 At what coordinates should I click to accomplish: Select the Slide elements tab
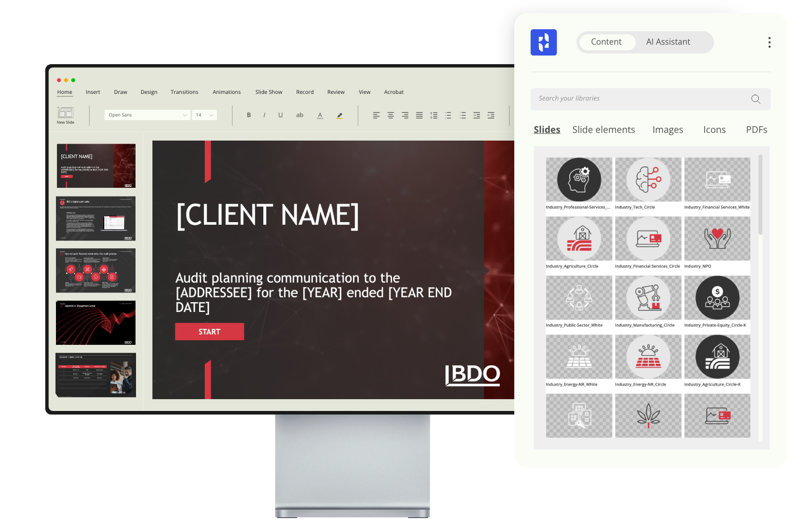point(604,130)
